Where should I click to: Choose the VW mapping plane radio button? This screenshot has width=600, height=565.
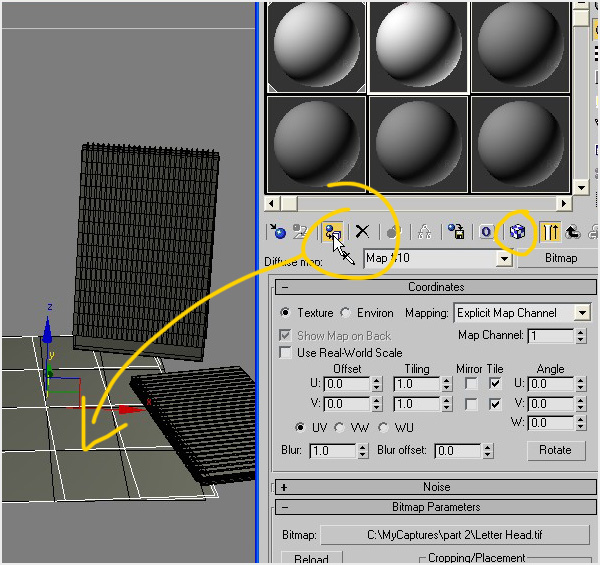pos(340,428)
